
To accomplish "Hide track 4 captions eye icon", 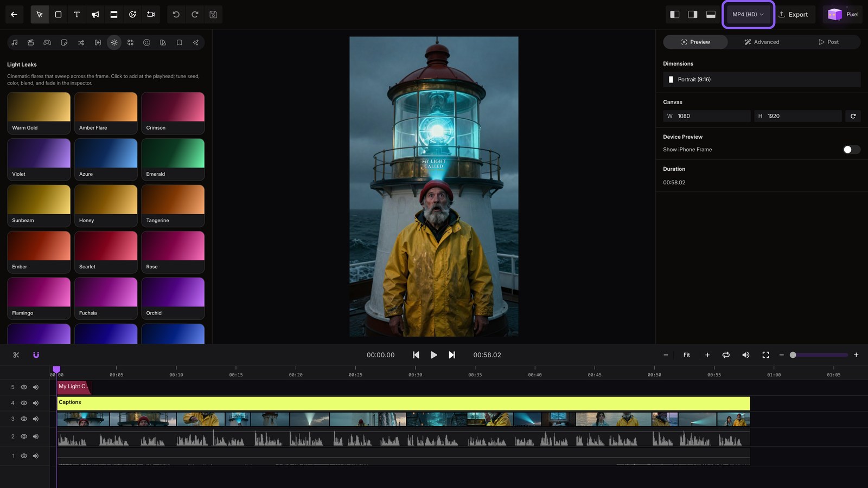I will click(24, 403).
